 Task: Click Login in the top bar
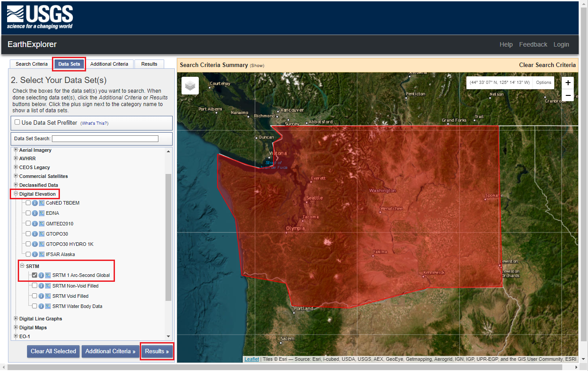(x=561, y=44)
